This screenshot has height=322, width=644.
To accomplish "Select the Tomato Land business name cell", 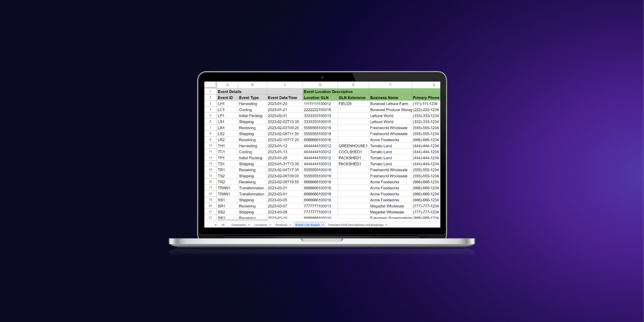I will click(x=381, y=146).
